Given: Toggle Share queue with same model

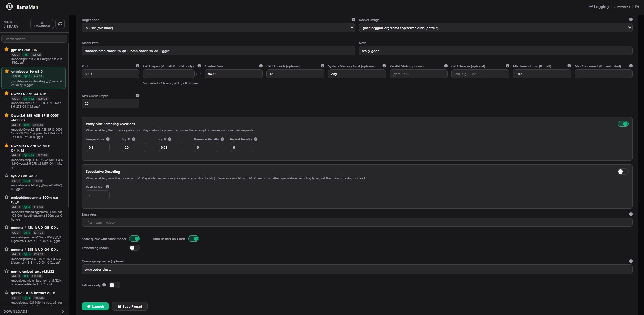Looking at the screenshot, I should [134, 239].
